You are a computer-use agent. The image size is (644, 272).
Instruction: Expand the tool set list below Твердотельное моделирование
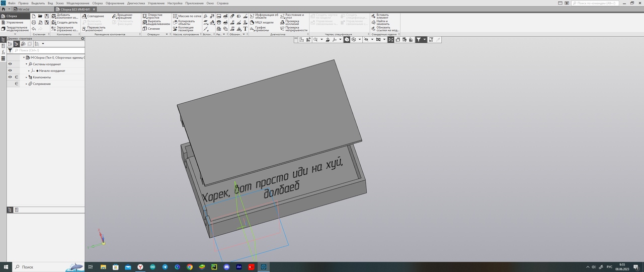15,34
